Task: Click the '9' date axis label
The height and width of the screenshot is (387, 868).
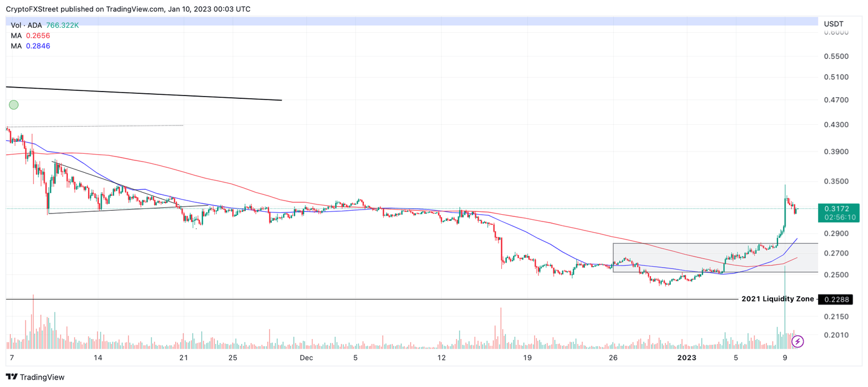Action: tap(785, 358)
